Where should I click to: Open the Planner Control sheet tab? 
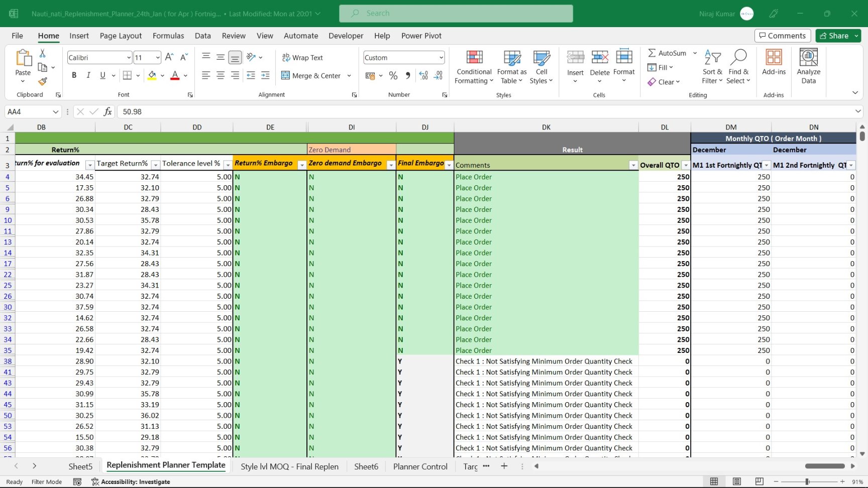click(420, 466)
